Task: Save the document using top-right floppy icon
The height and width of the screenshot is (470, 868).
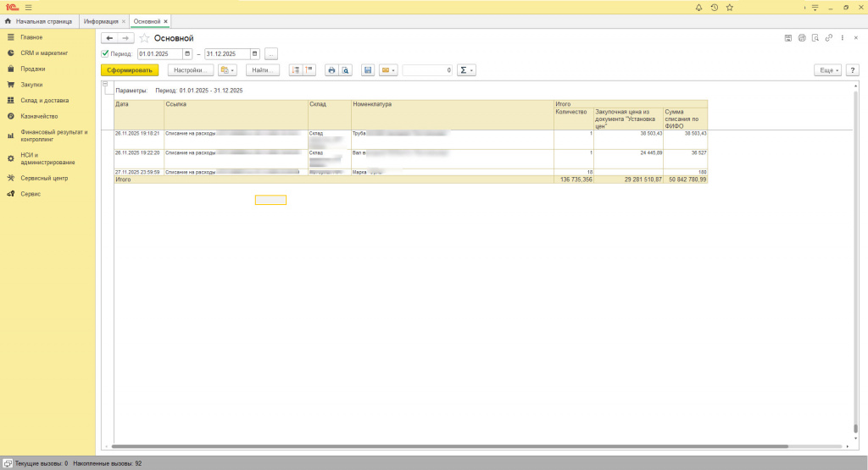Action: tap(788, 38)
